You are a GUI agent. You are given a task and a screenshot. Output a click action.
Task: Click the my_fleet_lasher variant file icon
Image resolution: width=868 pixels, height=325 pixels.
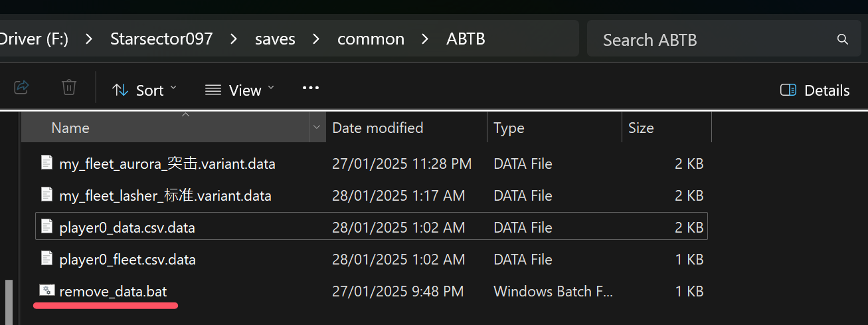tap(46, 195)
